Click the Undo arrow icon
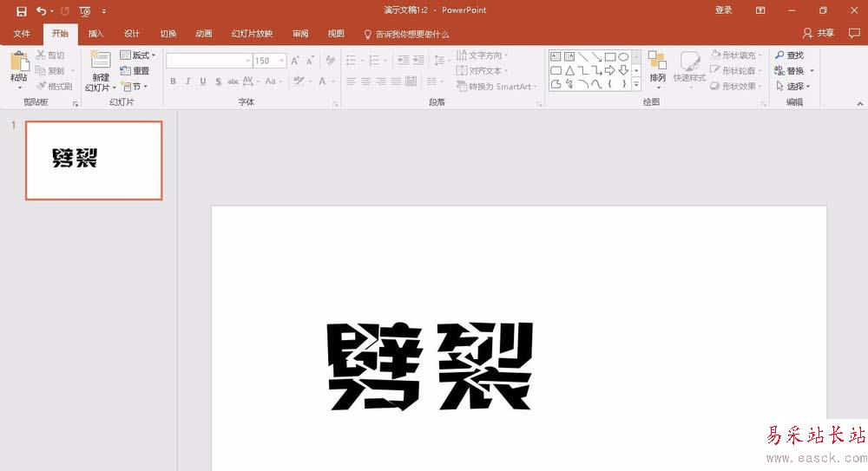The image size is (868, 471). pos(42,11)
